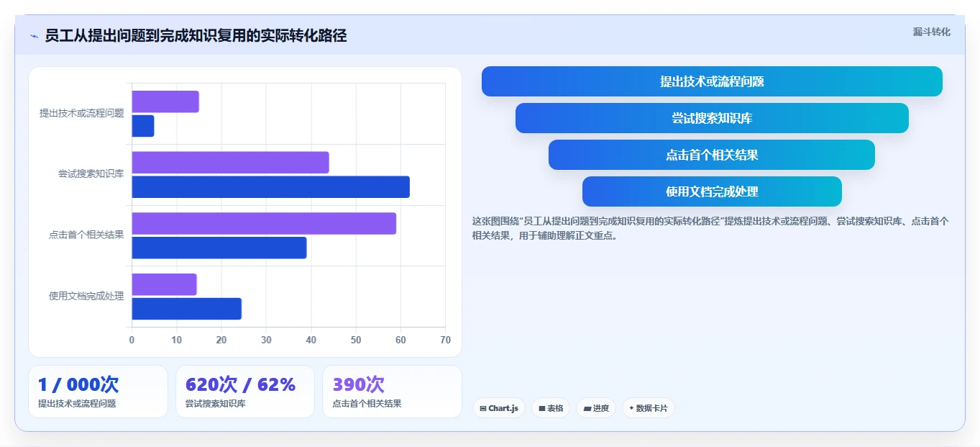The height and width of the screenshot is (447, 980).
Task: Click the 390次 value on its stat card
Action: point(358,384)
